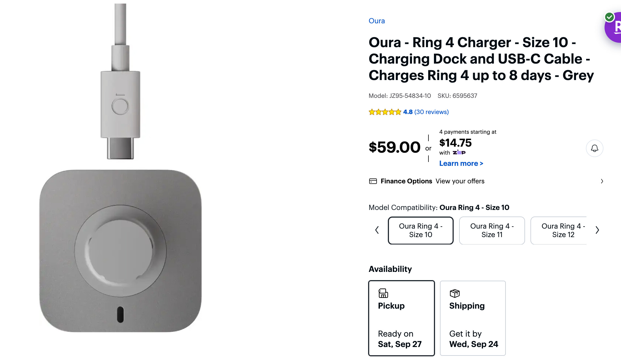Click the Shipping box icon

(x=455, y=293)
